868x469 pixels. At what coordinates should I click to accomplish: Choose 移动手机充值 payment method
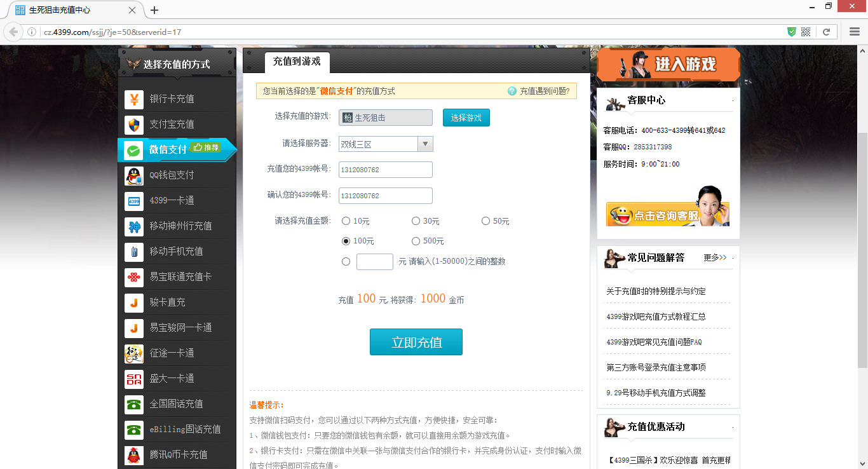tap(177, 252)
